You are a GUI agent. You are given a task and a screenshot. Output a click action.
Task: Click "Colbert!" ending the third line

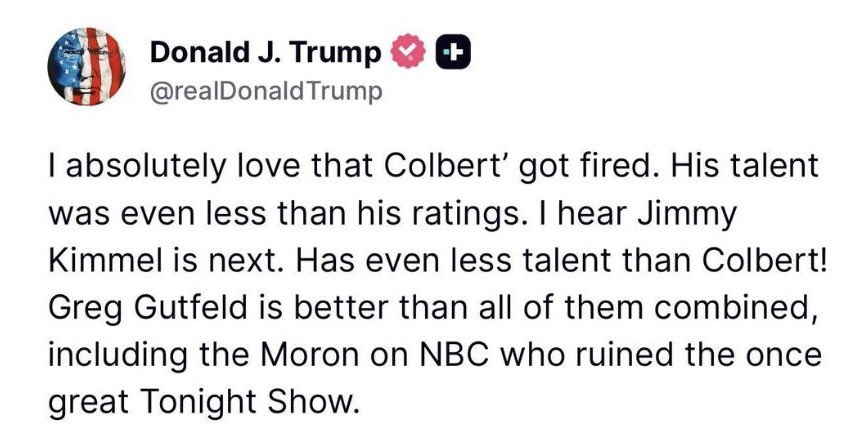pyautogui.click(x=759, y=256)
